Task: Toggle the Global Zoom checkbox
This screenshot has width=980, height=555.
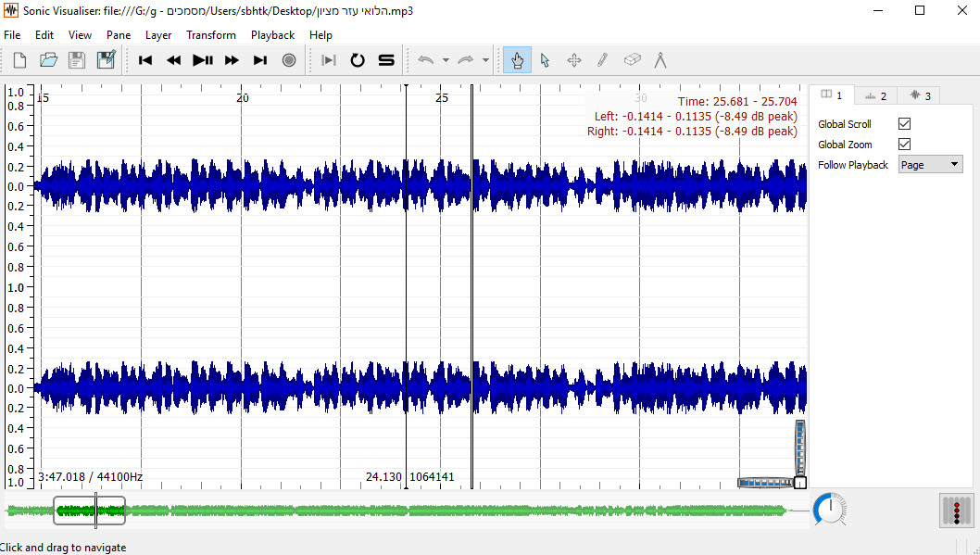Action: tap(905, 145)
